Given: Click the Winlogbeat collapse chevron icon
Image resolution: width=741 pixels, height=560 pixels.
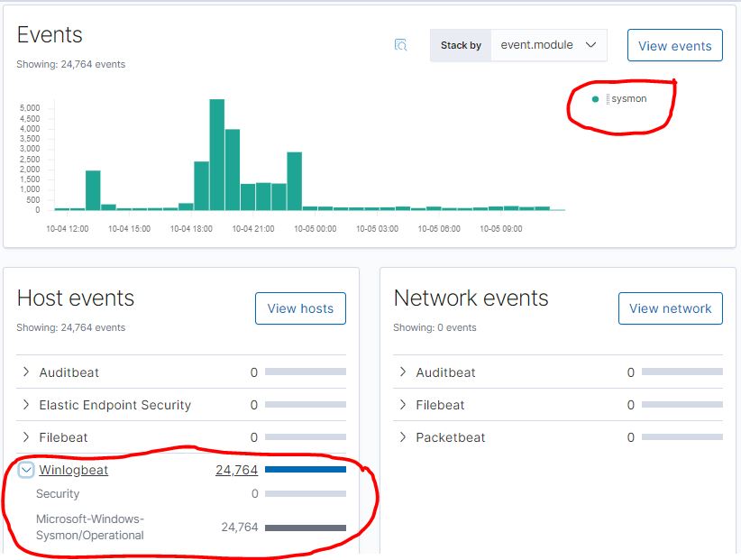Looking at the screenshot, I should click(27, 470).
